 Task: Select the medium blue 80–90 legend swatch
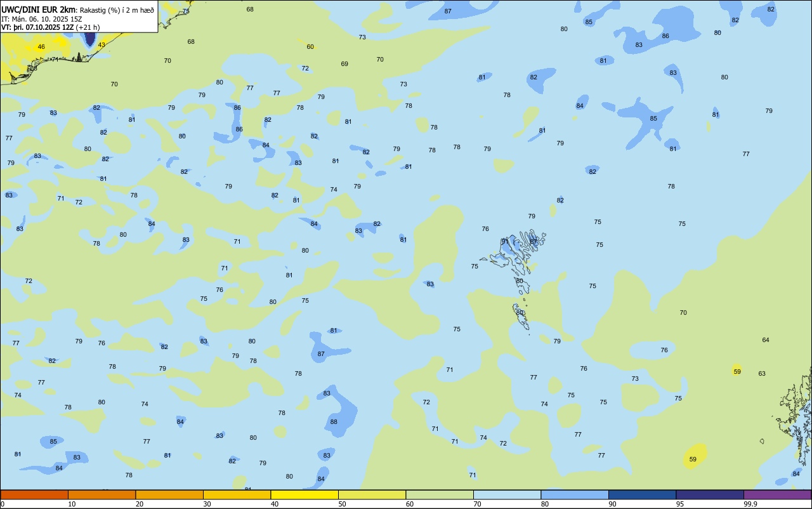[x=575, y=494]
